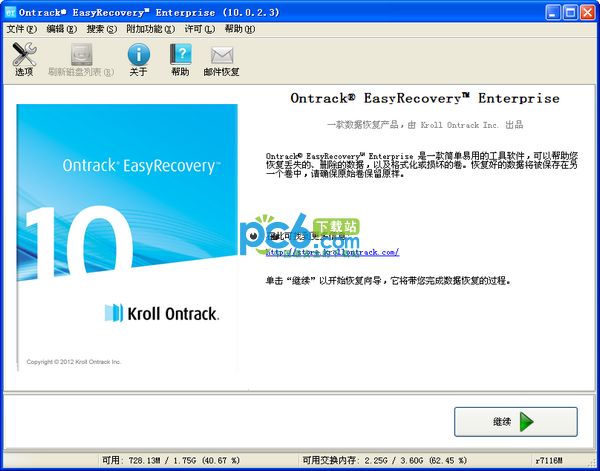The image size is (600, 471).
Task: Click the Copyright 2012 Kroll Ontrack text
Action: (73, 362)
